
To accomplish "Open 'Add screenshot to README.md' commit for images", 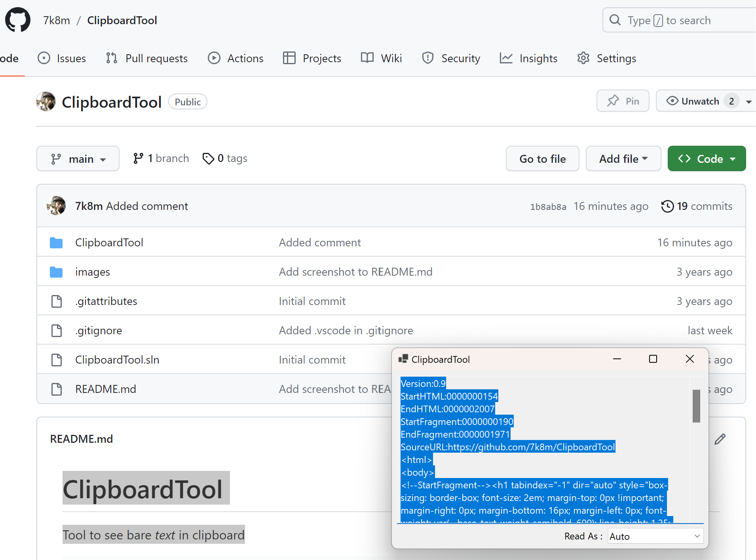I will point(355,272).
